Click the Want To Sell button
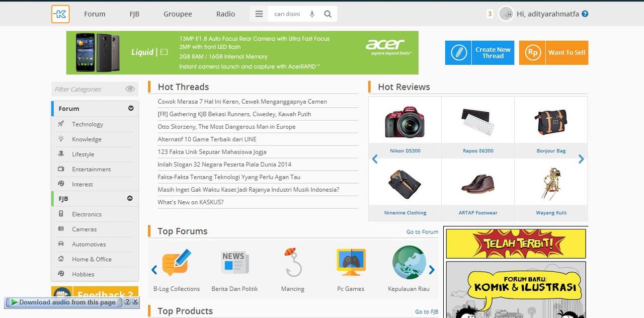The height and width of the screenshot is (318, 644). point(553,53)
